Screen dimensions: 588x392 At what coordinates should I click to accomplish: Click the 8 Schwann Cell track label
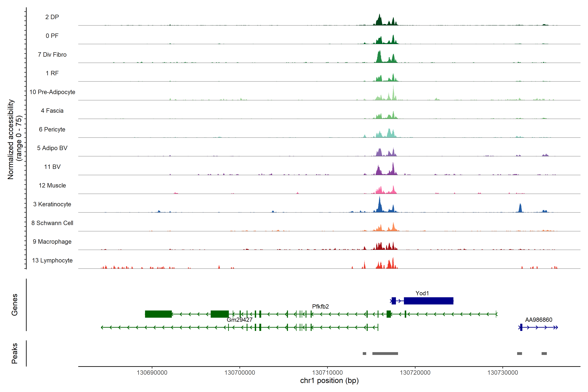pos(52,223)
